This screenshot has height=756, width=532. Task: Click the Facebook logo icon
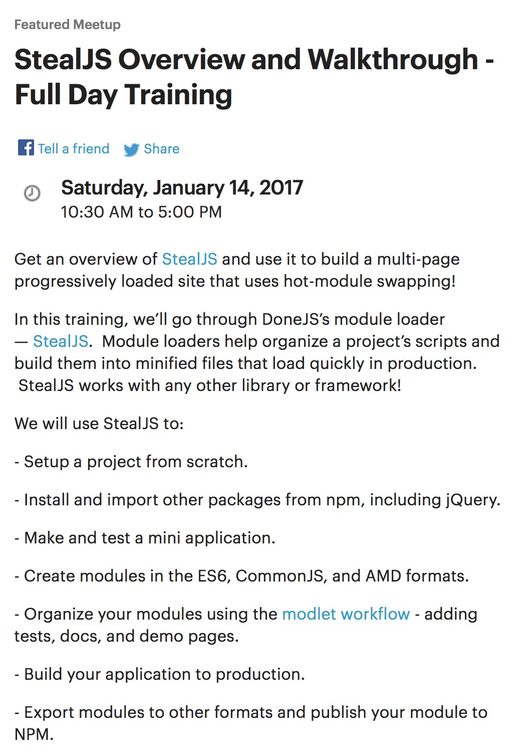[26, 148]
